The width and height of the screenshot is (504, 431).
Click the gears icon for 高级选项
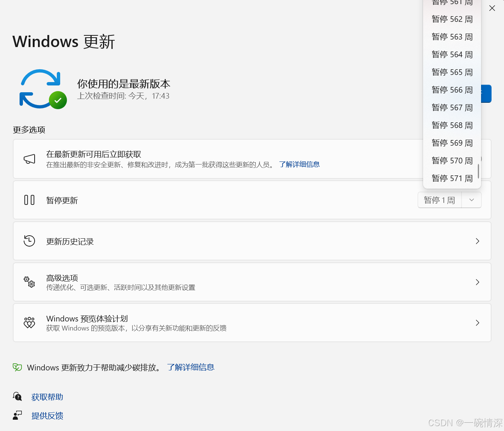29,282
